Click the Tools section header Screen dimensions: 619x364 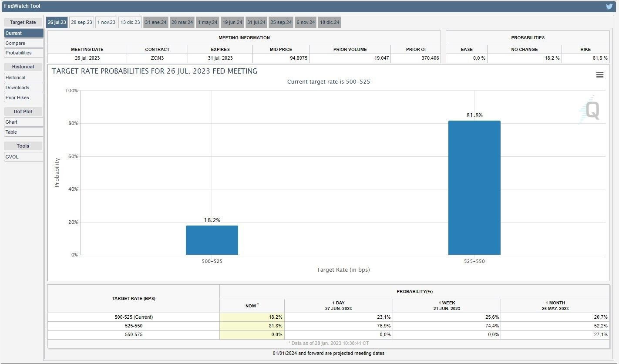tap(23, 146)
